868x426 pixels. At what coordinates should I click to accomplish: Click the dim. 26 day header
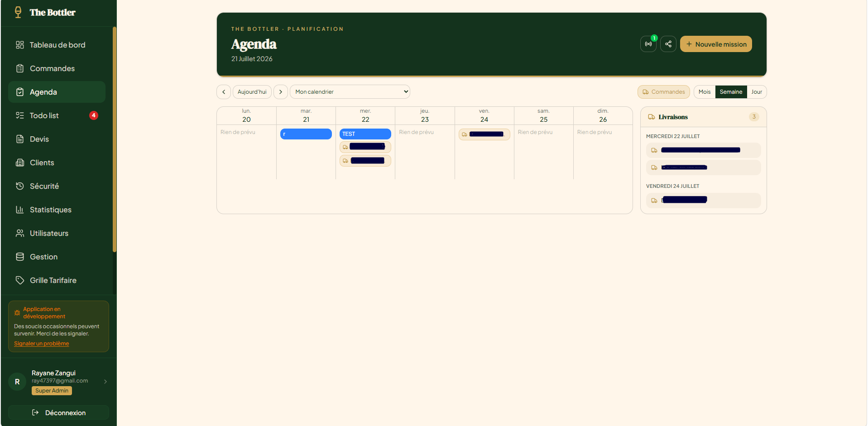[x=603, y=116]
